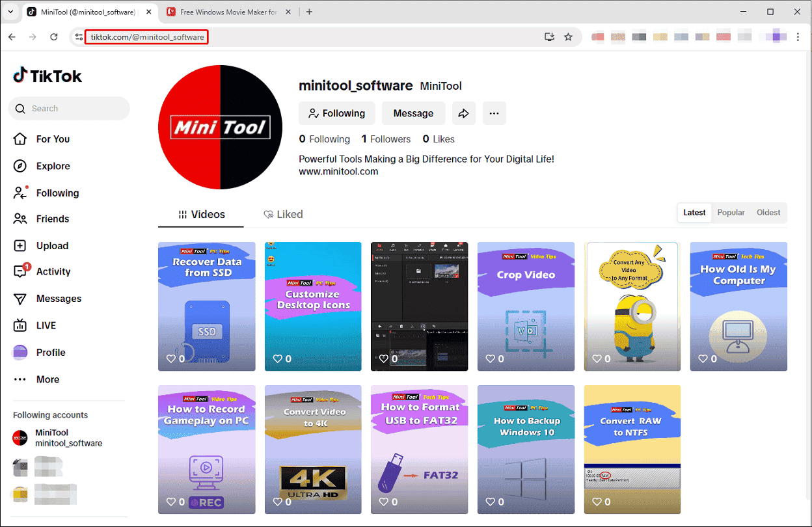Open a new browser tab
Viewport: 812px width, 527px height.
pos(309,12)
